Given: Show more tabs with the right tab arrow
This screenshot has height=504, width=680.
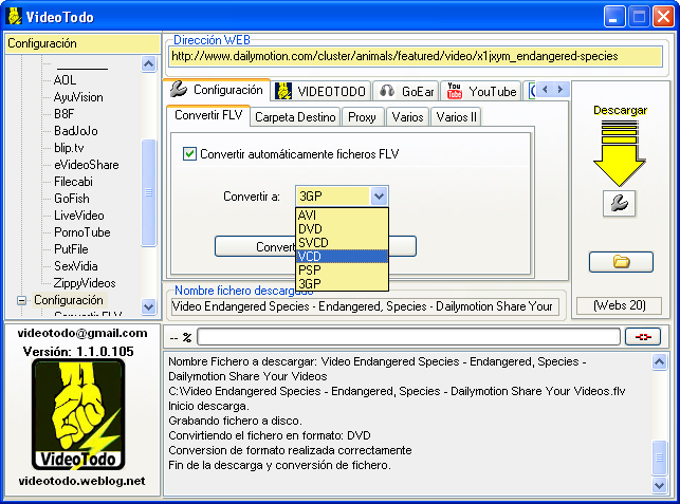Looking at the screenshot, I should pyautogui.click(x=560, y=90).
